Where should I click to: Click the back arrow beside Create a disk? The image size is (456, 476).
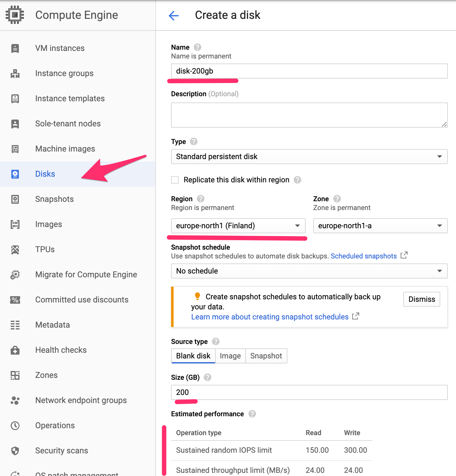(x=174, y=15)
